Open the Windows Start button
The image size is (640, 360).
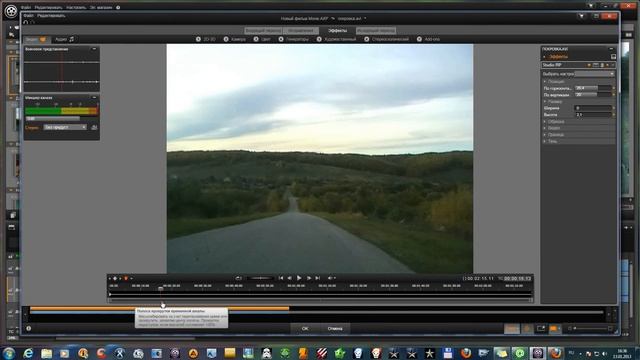(9, 353)
